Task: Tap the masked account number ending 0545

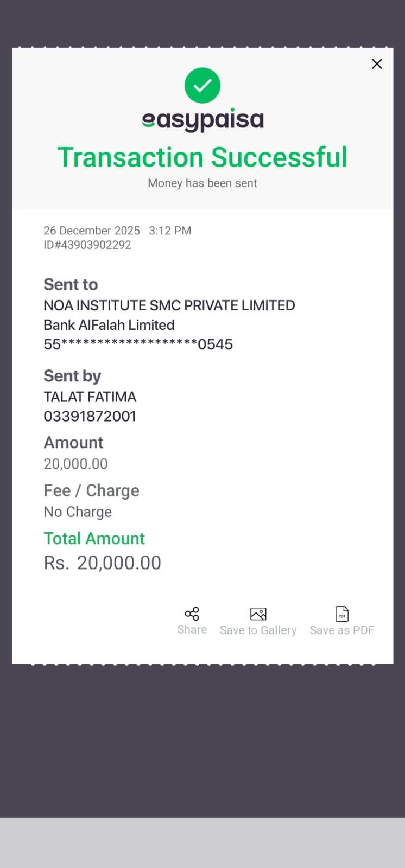Action: coord(138,344)
